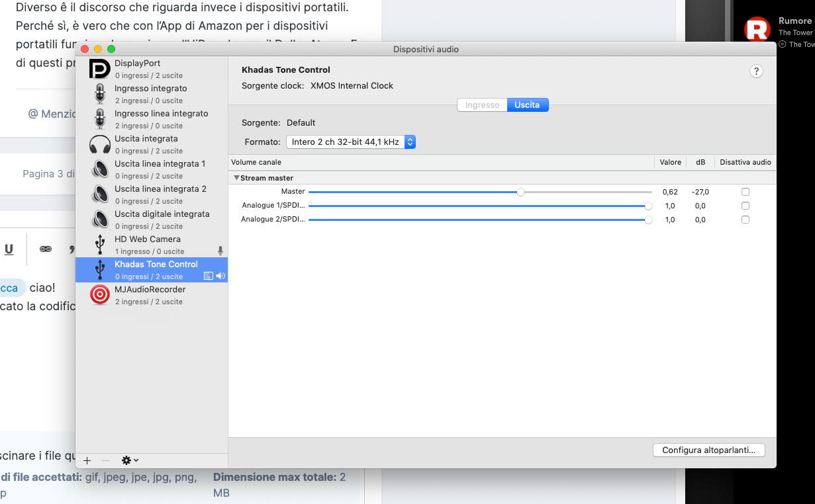The width and height of the screenshot is (815, 504).
Task: Switch to the Ingresso tab
Action: [482, 105]
